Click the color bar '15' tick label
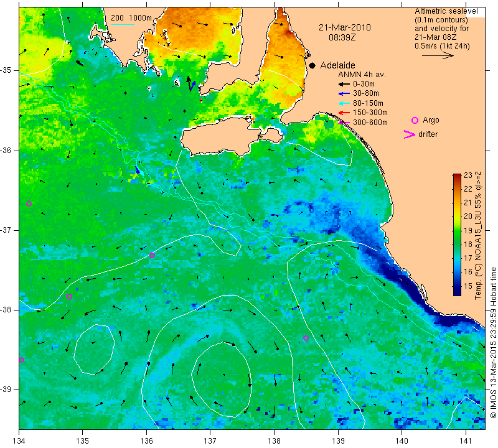This screenshot has height=448, width=498. [468, 286]
